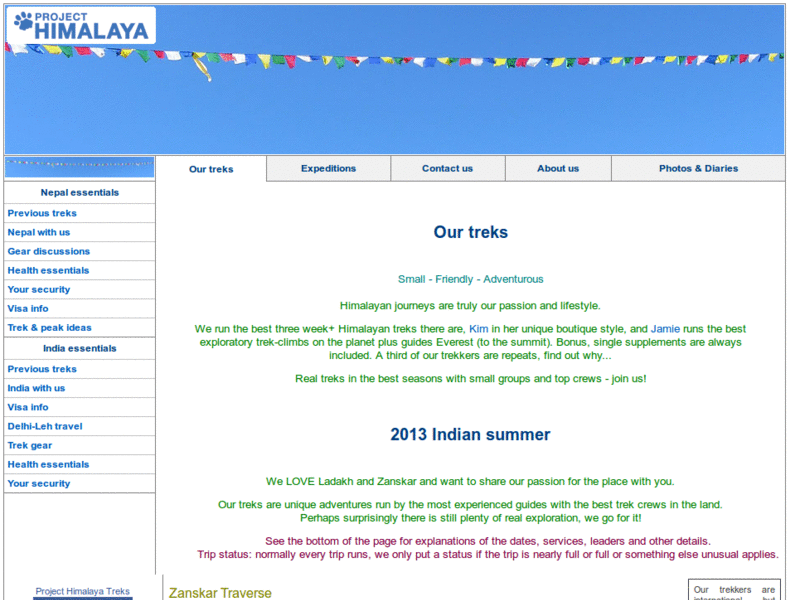
Task: Click the Our treks page heading
Action: pos(470,232)
